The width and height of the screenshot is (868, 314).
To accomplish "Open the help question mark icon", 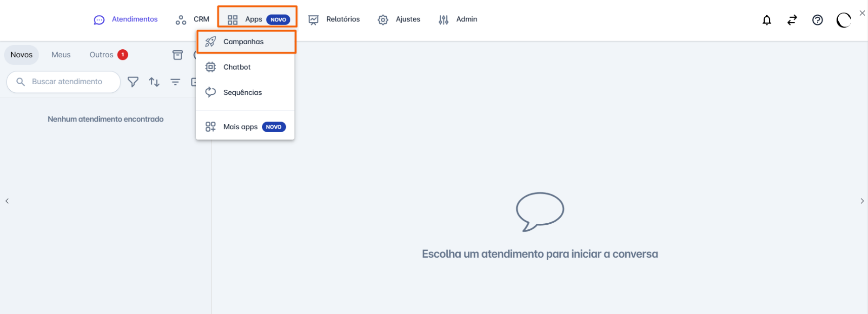I will click(x=817, y=20).
